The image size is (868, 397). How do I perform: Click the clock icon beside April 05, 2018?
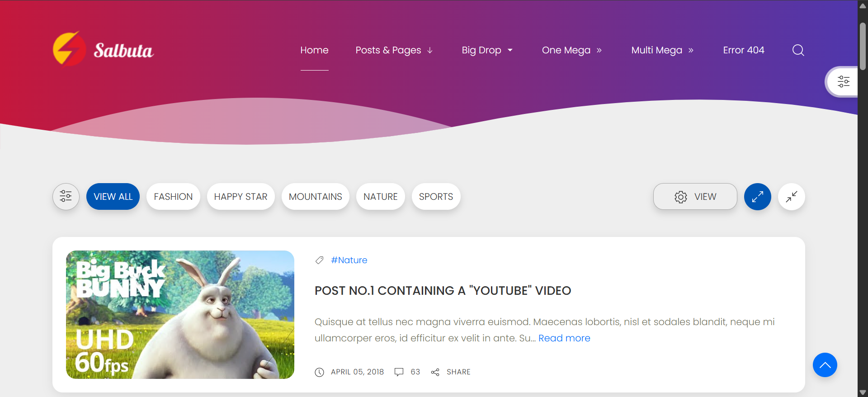[320, 372]
